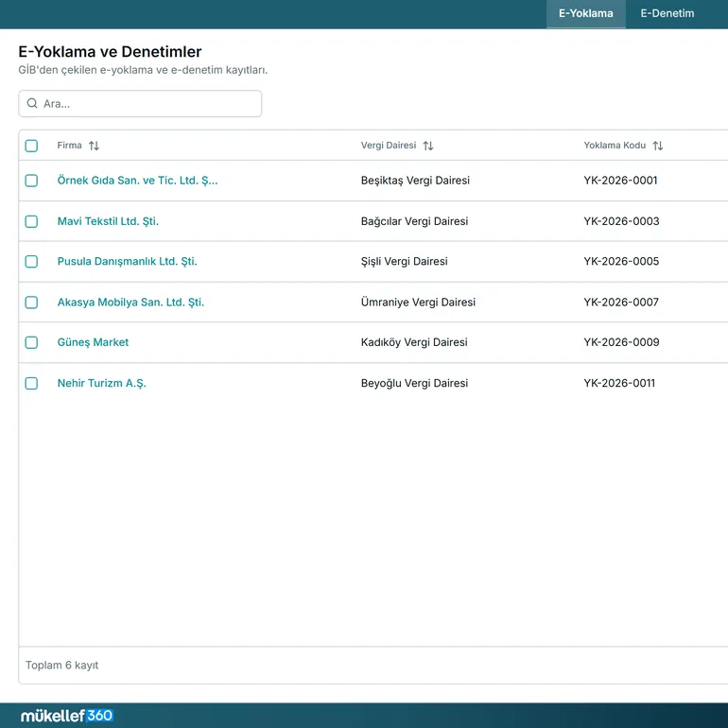Click the Toplam 6 kayıt footer text
Image resolution: width=728 pixels, height=728 pixels.
(61, 666)
